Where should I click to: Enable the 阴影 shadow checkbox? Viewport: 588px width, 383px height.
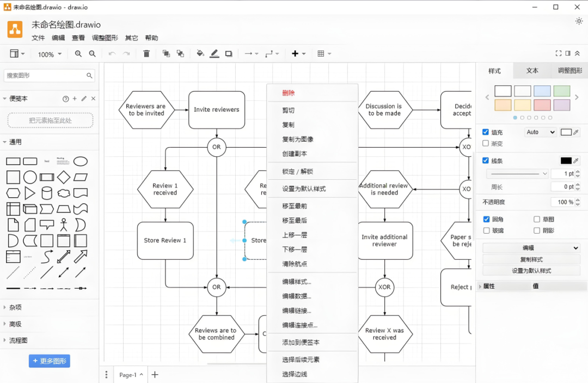pyautogui.click(x=537, y=230)
